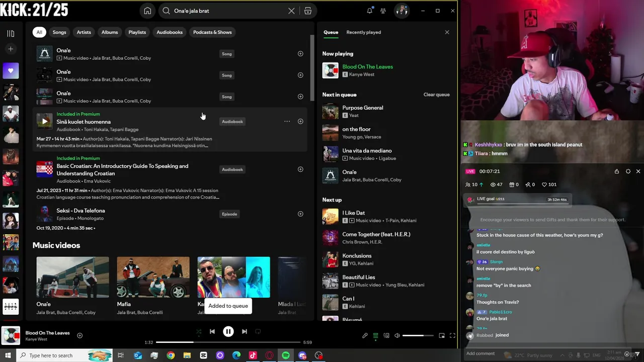Toggle the queue icon in player bar
Screen dimensions: 644x362
click(x=375, y=336)
